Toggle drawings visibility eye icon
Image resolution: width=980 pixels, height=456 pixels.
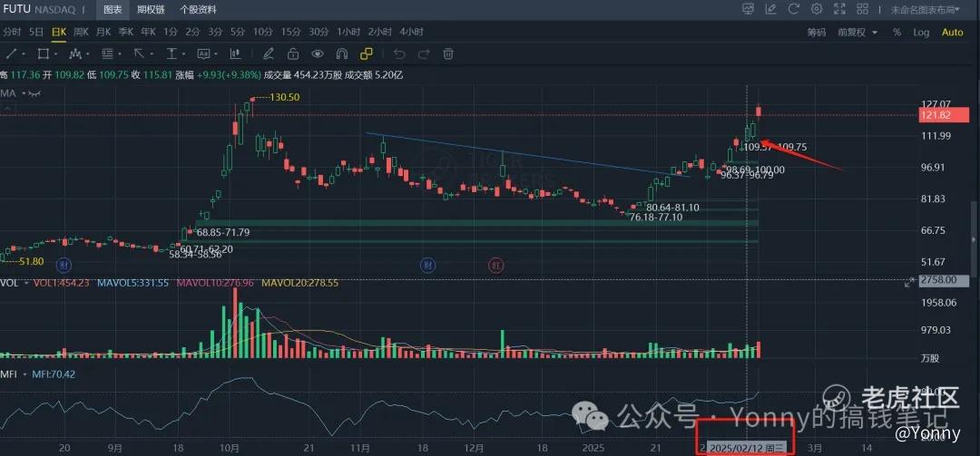(x=318, y=53)
